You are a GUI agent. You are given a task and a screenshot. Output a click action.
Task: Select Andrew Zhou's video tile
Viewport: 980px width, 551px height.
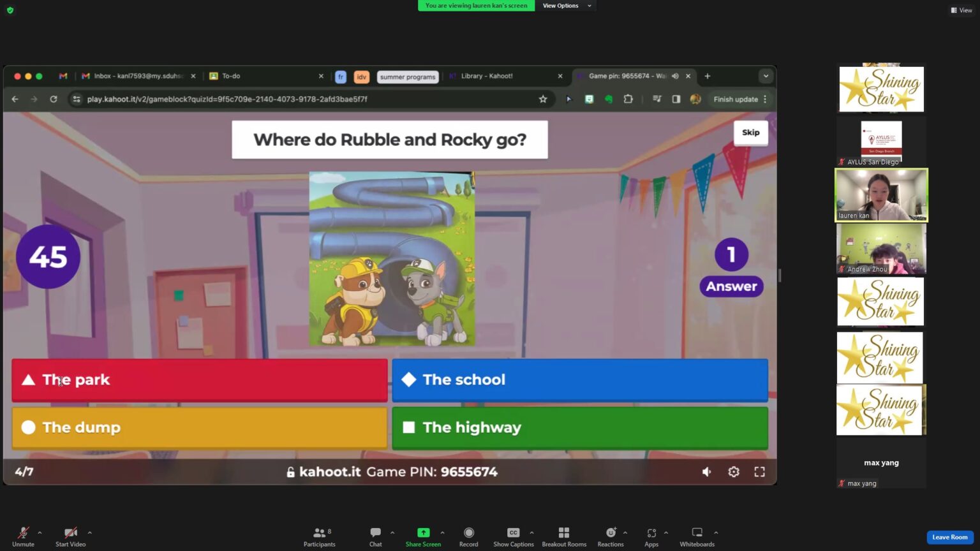tap(881, 249)
